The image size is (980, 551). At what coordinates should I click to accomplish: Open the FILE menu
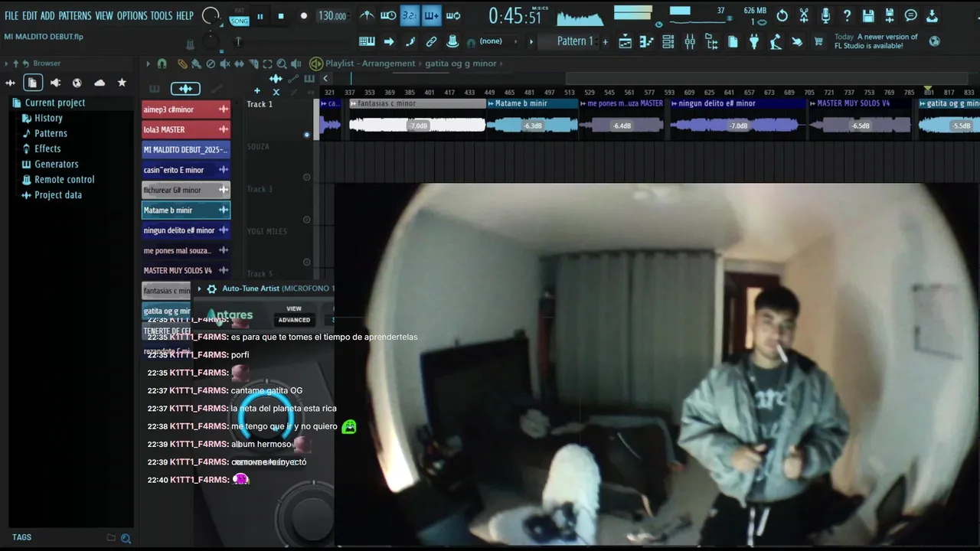[11, 15]
